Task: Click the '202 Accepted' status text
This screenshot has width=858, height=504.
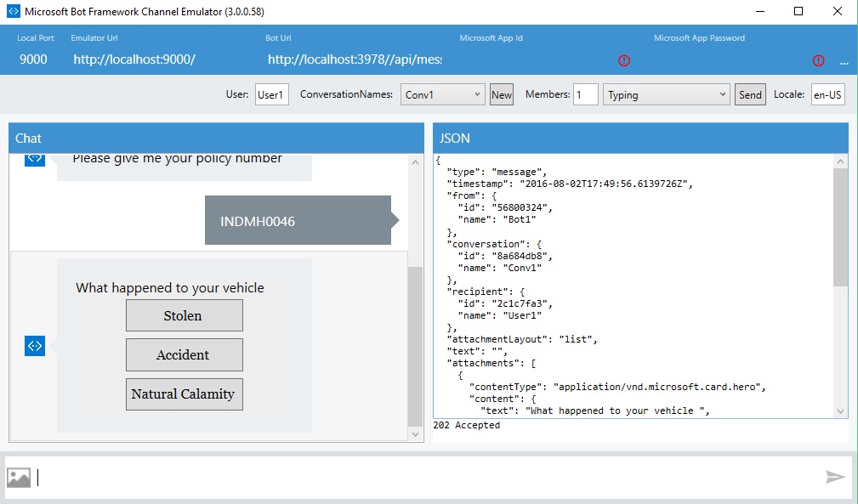Action: click(466, 425)
